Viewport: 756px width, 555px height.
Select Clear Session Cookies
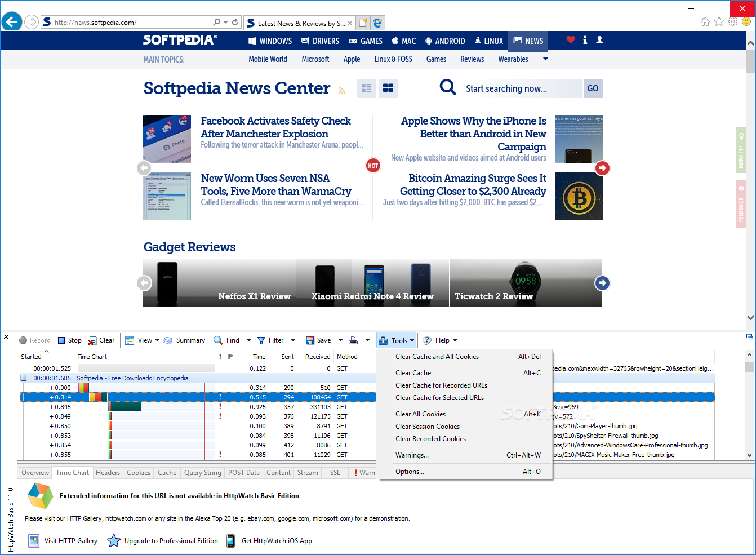pos(465,427)
